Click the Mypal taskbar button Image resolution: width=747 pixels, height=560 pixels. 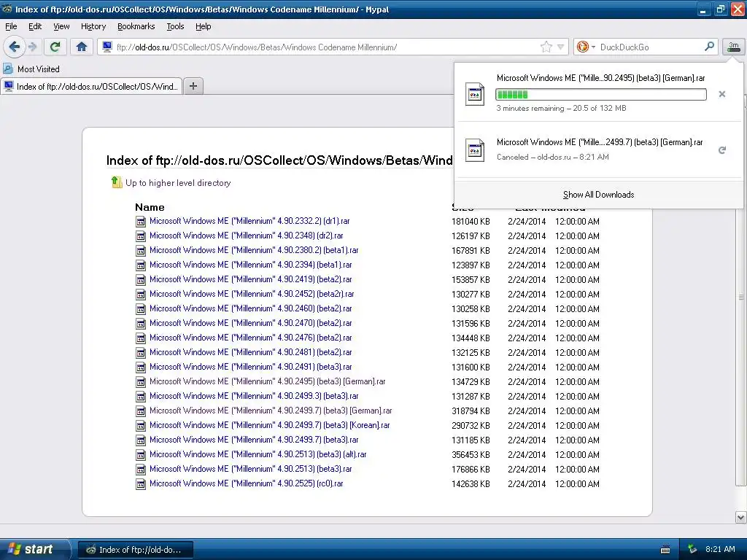[x=135, y=550]
